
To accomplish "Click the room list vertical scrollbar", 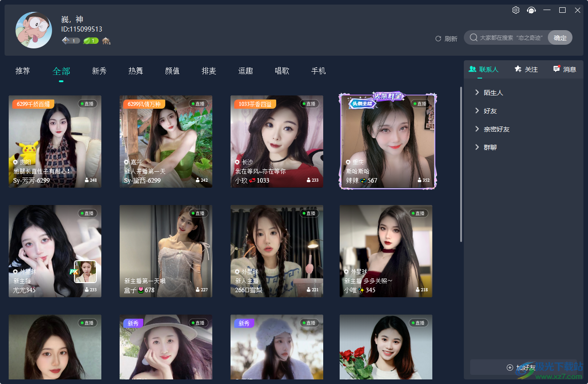I will click(461, 164).
